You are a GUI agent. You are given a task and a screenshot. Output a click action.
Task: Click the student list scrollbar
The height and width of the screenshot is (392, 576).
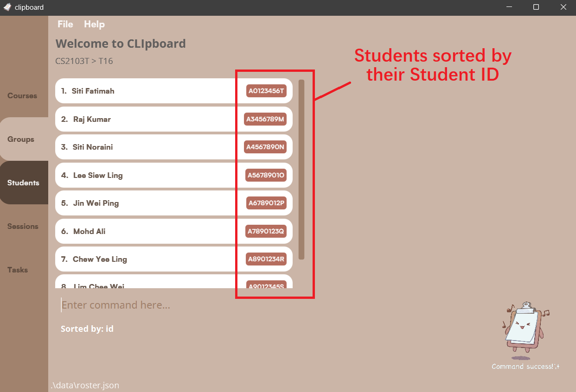click(301, 169)
